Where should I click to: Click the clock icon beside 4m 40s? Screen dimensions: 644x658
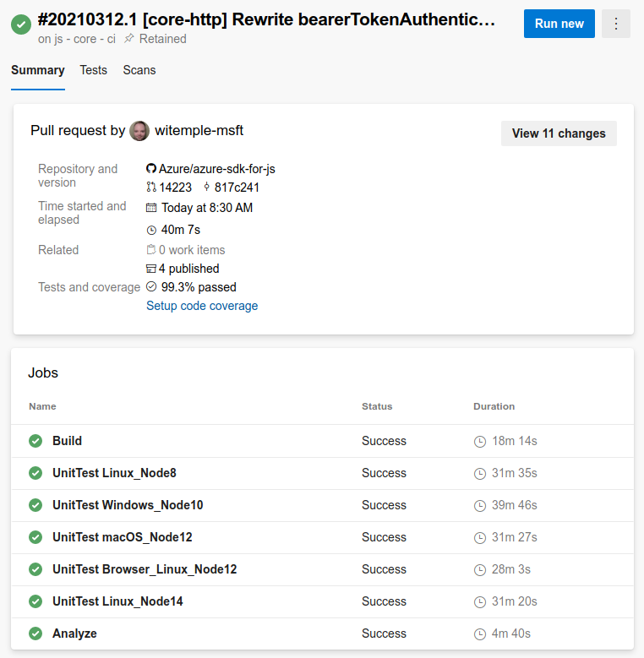tap(480, 634)
